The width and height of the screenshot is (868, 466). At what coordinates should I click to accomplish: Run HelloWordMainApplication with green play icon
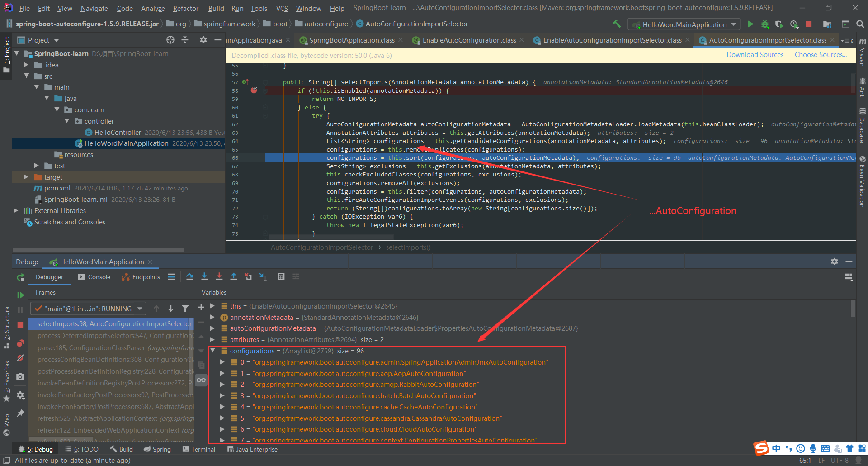[750, 24]
